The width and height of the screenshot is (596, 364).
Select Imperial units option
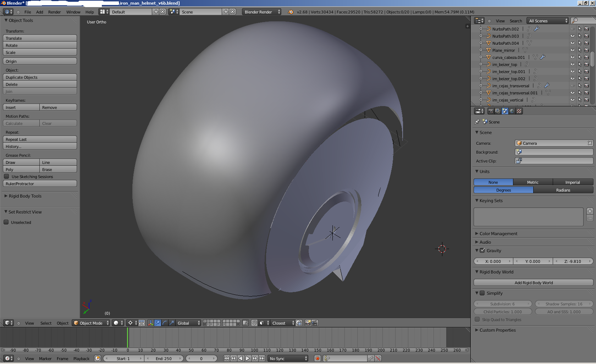[573, 182]
